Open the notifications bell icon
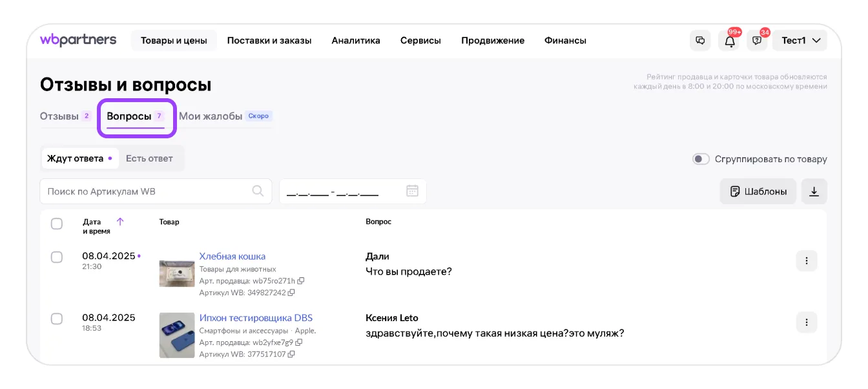 pos(729,41)
